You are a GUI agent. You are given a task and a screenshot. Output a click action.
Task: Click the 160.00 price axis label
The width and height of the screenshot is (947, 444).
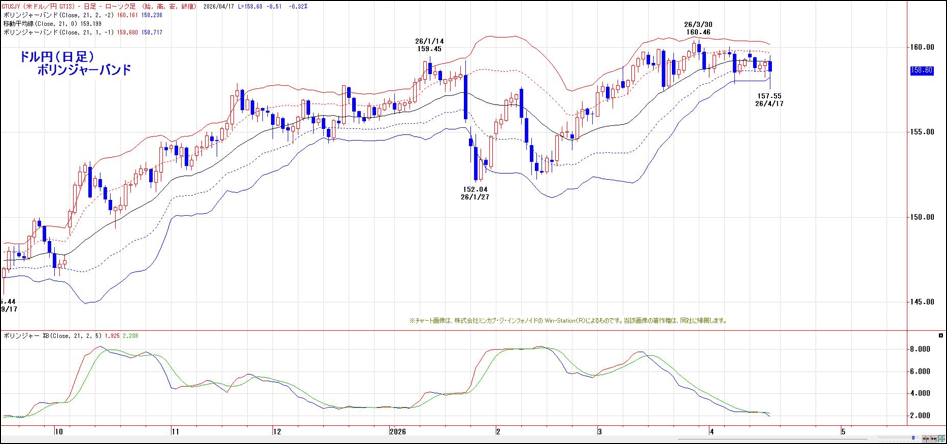point(921,47)
